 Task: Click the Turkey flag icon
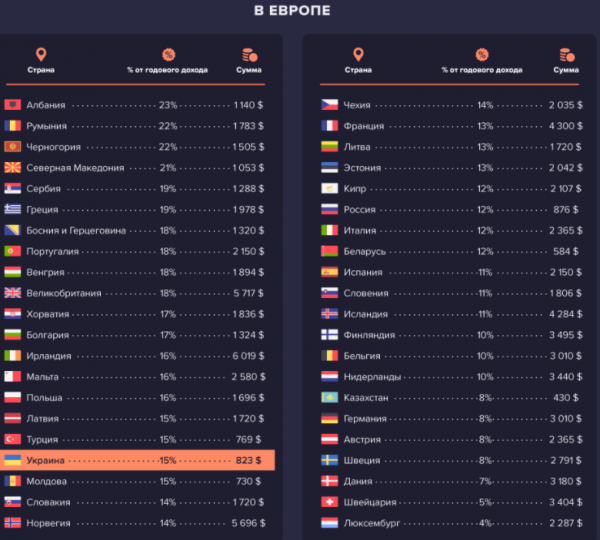tap(12, 439)
